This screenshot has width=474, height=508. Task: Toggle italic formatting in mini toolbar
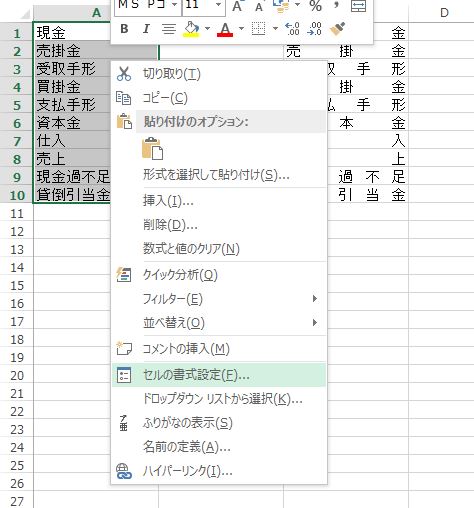click(146, 29)
